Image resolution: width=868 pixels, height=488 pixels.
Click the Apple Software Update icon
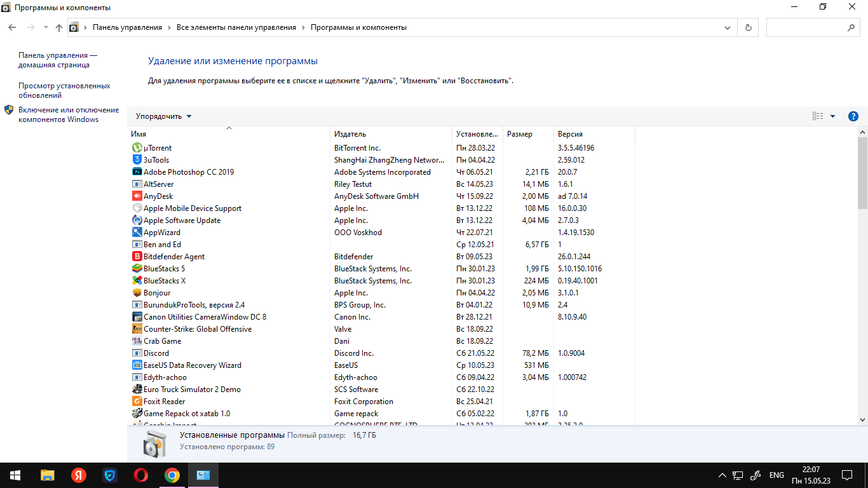[x=137, y=220]
